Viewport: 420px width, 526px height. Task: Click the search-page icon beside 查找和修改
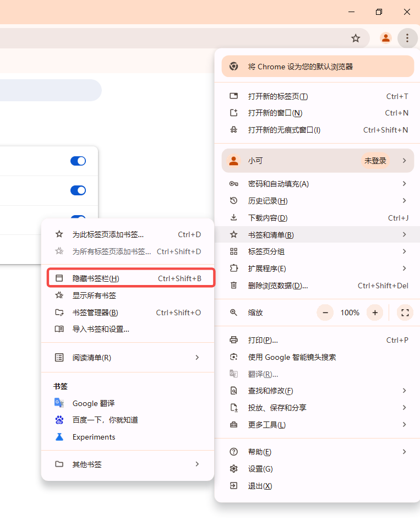233,391
